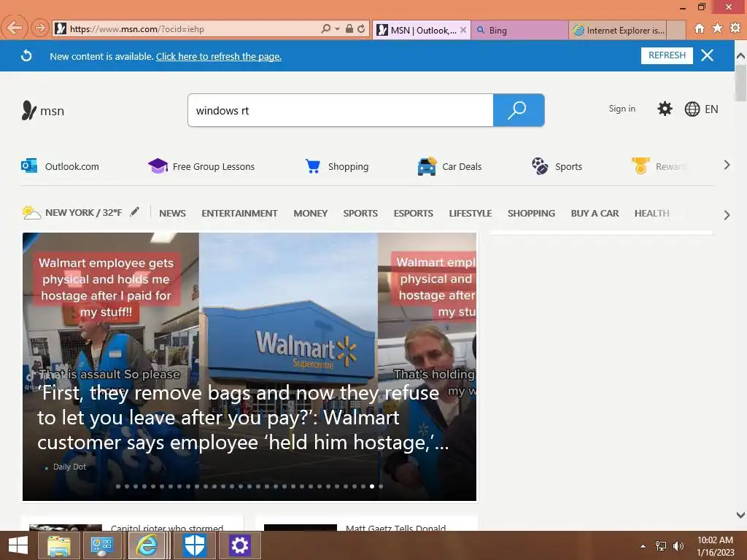
Task: Open the HEALTH category
Action: [x=651, y=214]
